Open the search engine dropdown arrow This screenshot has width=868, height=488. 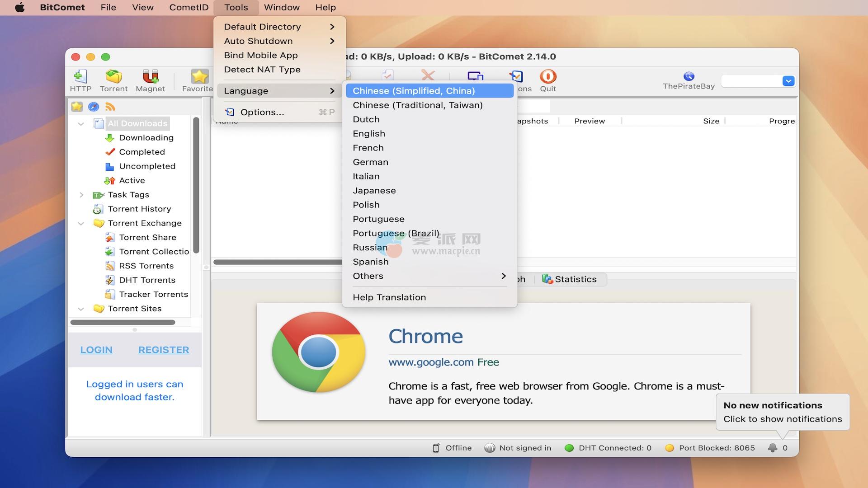[x=788, y=81]
